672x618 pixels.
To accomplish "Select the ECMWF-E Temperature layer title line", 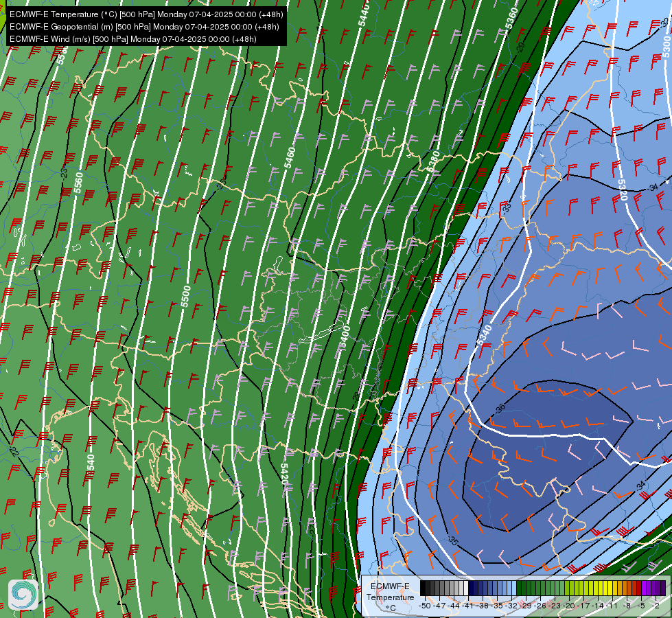I will point(146,14).
